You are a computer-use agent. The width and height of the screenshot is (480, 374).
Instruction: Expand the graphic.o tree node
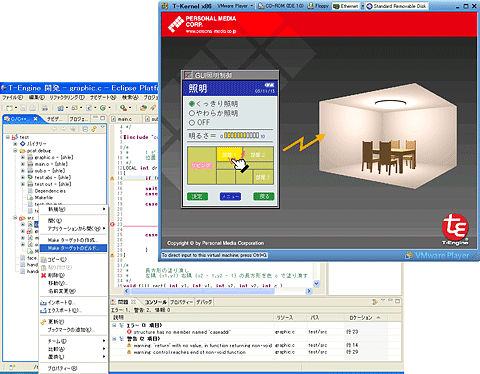[x=23, y=157]
